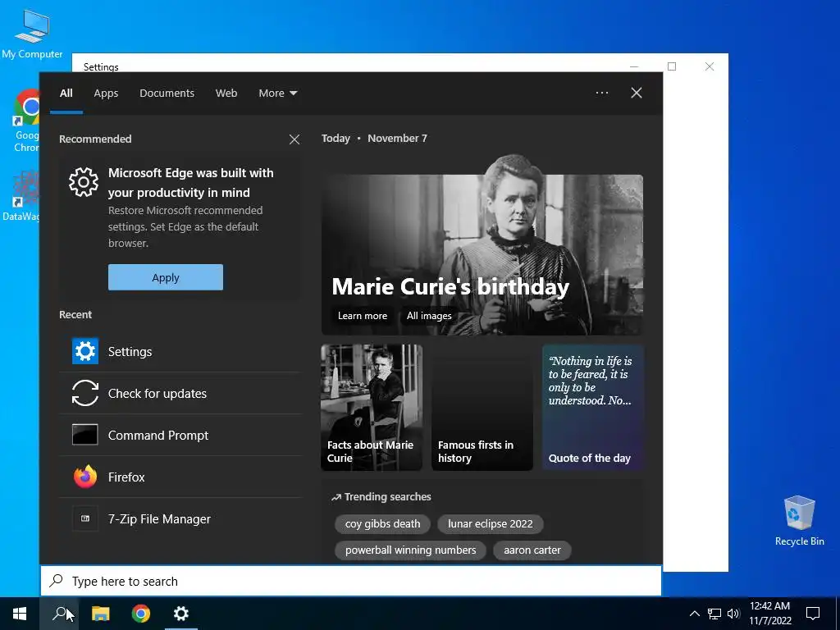Click Learn more on Marie Curie card

362,316
